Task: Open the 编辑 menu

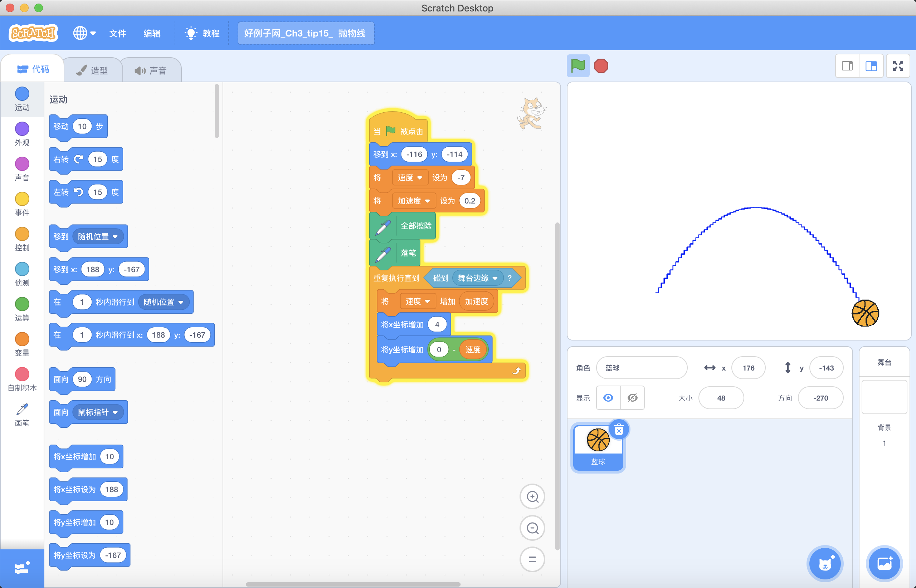Action: tap(152, 33)
